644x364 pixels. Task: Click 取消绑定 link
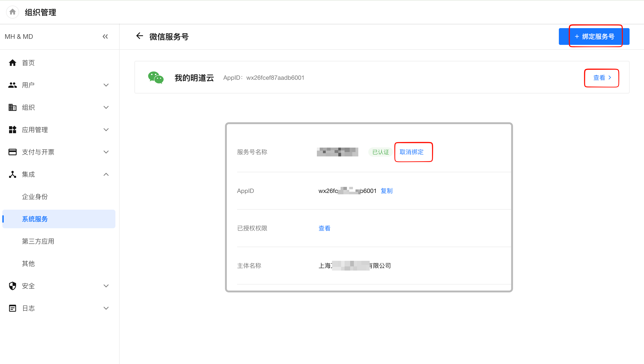[411, 152]
